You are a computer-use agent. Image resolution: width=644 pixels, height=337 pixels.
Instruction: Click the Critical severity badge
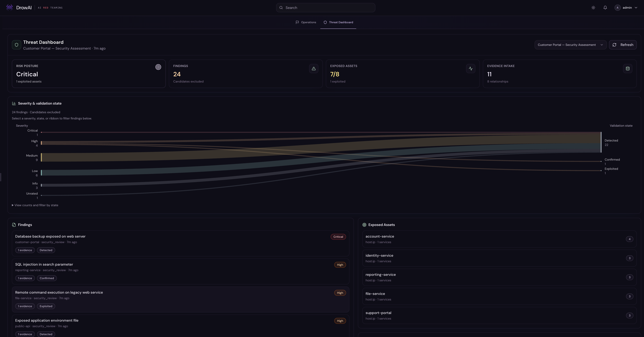[x=338, y=237]
